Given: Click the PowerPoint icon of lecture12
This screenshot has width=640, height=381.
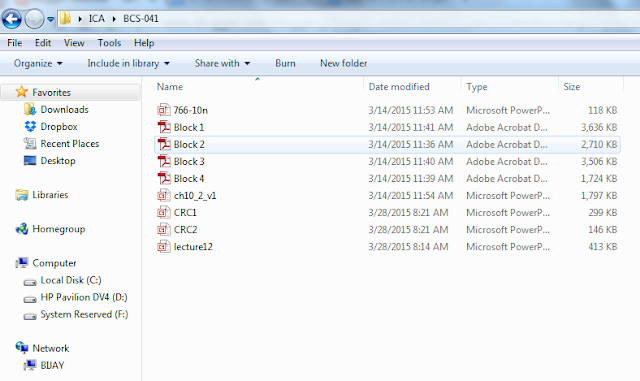Looking at the screenshot, I should click(164, 247).
